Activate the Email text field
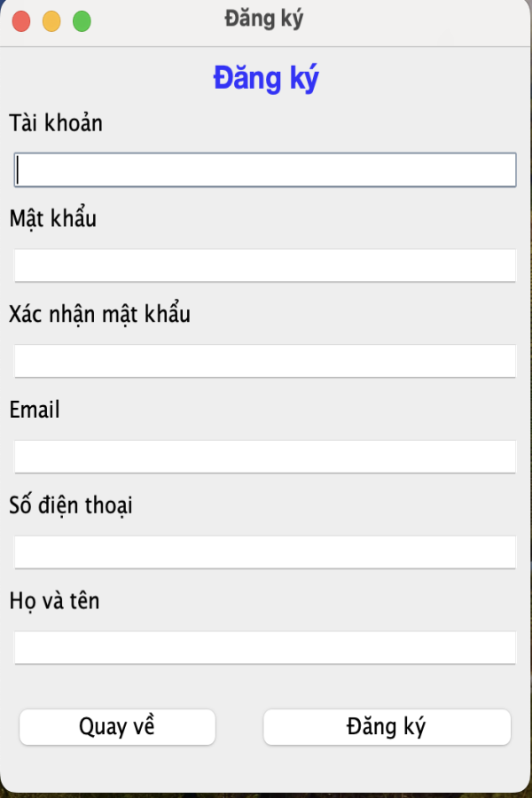The width and height of the screenshot is (532, 798). tap(265, 457)
